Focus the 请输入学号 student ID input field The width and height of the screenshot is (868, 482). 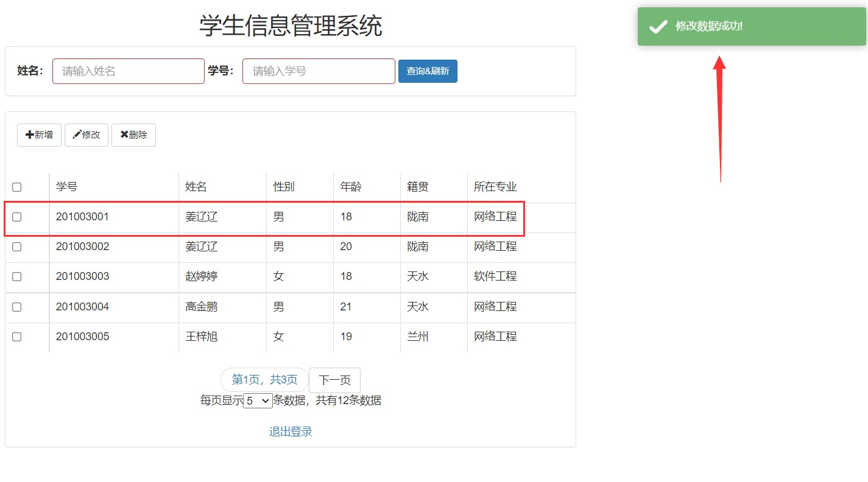click(x=319, y=71)
